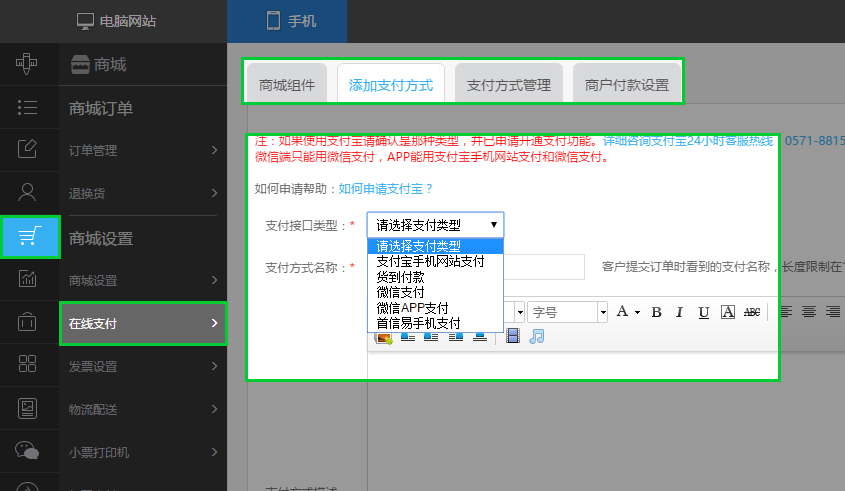Open the 支付接口类型 dropdown
Screen dimensions: 845x491
click(435, 225)
